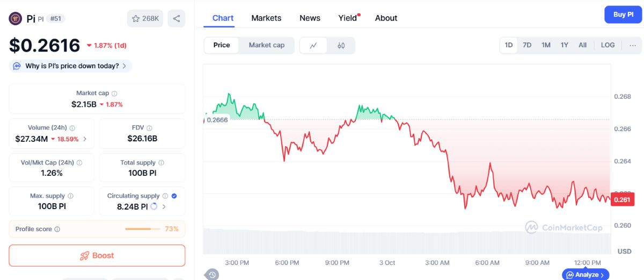Click the Profile score info icon
The width and height of the screenshot is (644, 280).
57,229
